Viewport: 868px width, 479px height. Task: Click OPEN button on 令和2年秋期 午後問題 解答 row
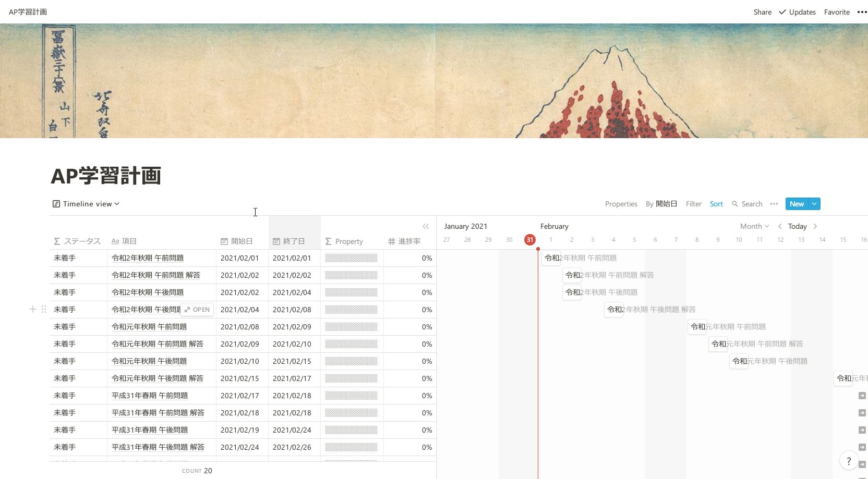tap(197, 310)
